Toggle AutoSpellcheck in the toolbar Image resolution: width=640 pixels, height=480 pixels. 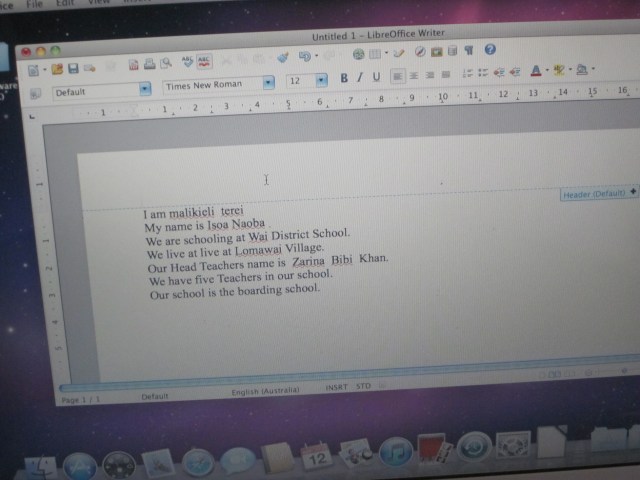click(203, 61)
